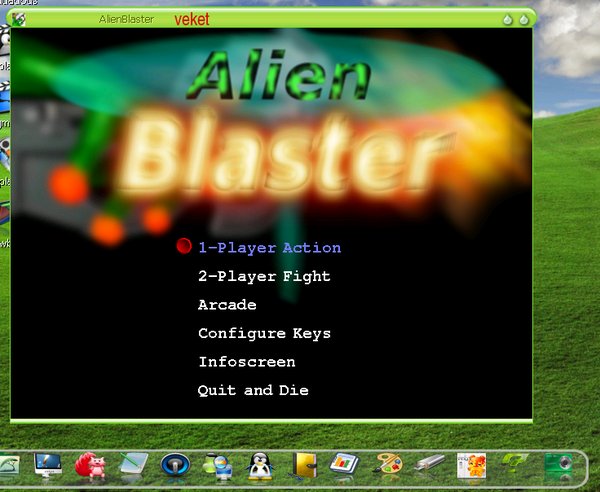
Task: Click the red veket label in title bar
Action: (x=192, y=19)
